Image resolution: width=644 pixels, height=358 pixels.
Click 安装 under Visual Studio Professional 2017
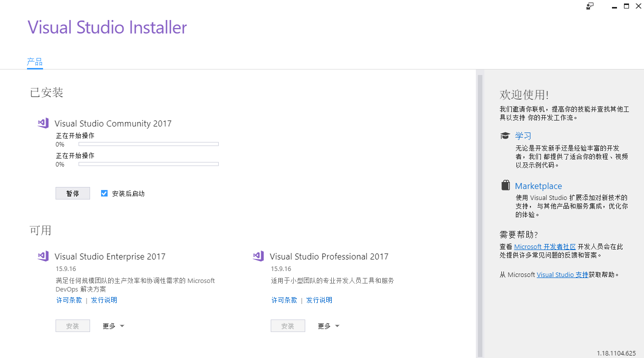[288, 325]
